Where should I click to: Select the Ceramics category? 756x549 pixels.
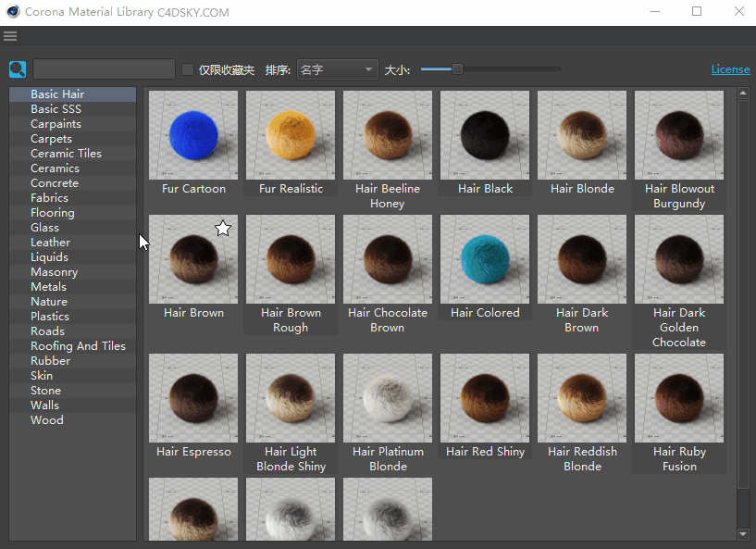73,168
